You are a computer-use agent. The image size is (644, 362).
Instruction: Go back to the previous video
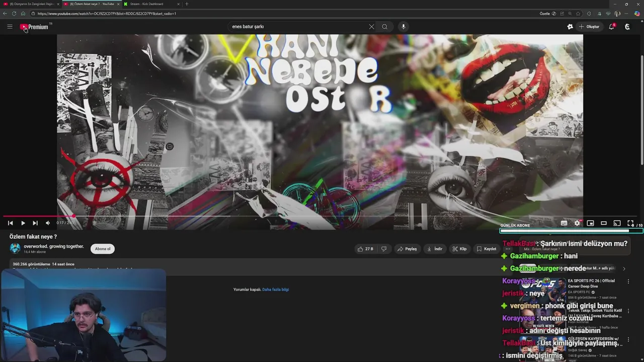(x=10, y=223)
